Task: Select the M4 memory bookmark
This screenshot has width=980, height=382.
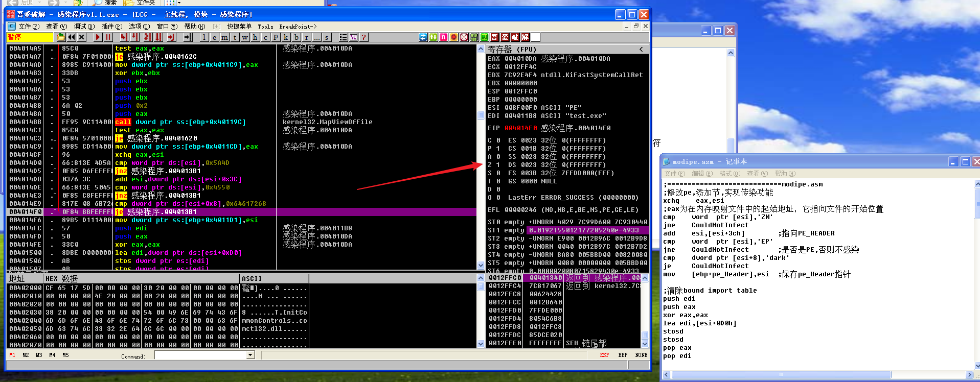Action: coord(52,355)
